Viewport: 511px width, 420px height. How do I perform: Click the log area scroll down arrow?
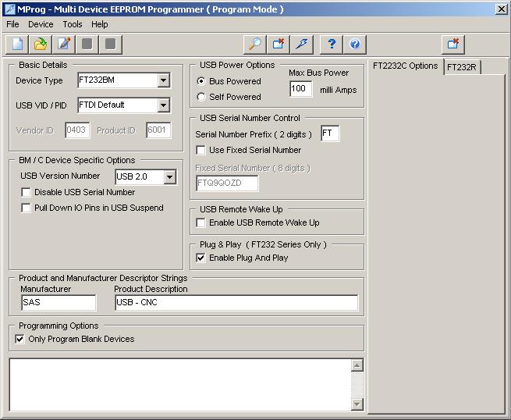click(x=357, y=404)
